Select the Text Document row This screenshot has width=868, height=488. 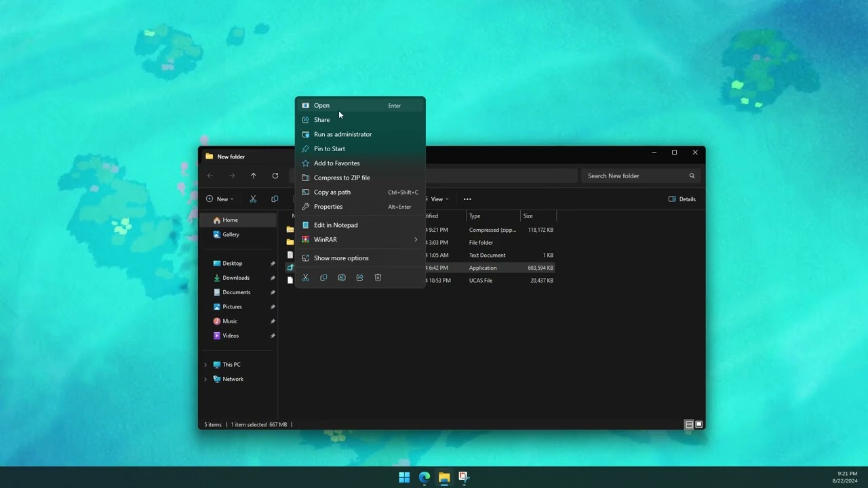click(x=490, y=256)
